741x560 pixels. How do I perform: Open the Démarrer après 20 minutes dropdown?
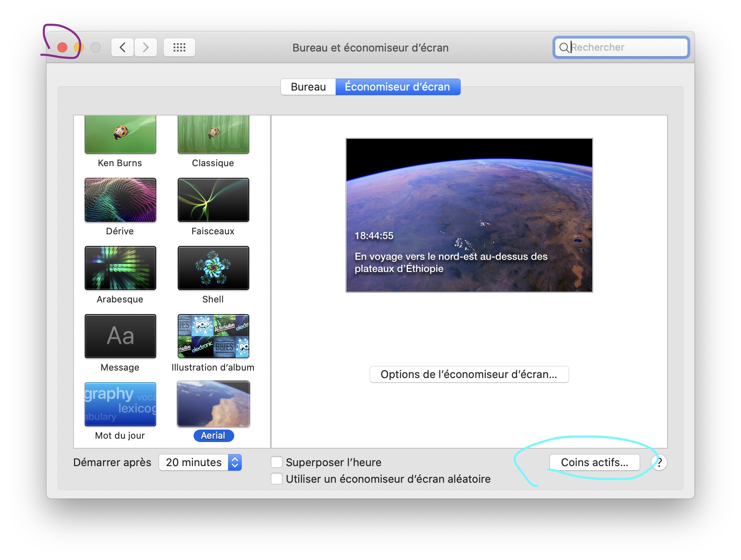point(200,462)
